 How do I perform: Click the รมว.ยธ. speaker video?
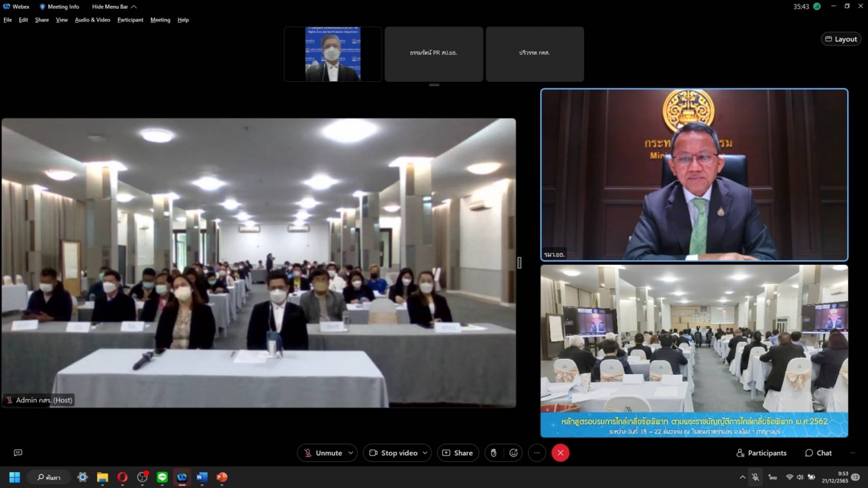tap(694, 175)
